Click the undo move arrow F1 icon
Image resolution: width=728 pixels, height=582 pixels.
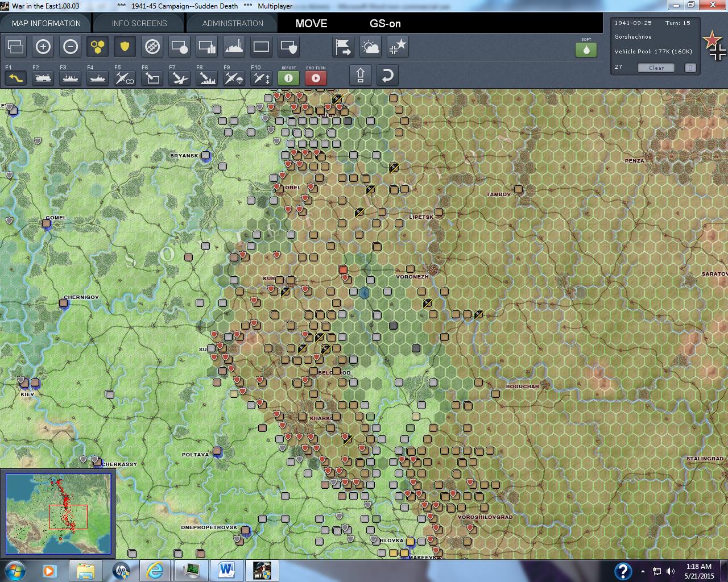click(15, 78)
